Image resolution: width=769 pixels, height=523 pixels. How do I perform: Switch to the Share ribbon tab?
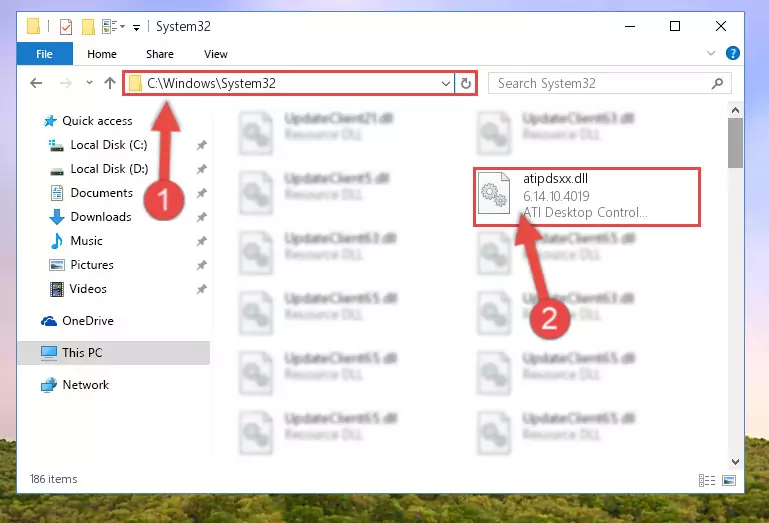click(159, 54)
